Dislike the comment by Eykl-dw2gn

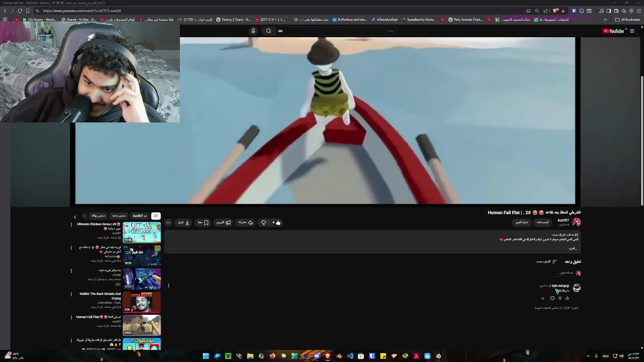point(559,298)
